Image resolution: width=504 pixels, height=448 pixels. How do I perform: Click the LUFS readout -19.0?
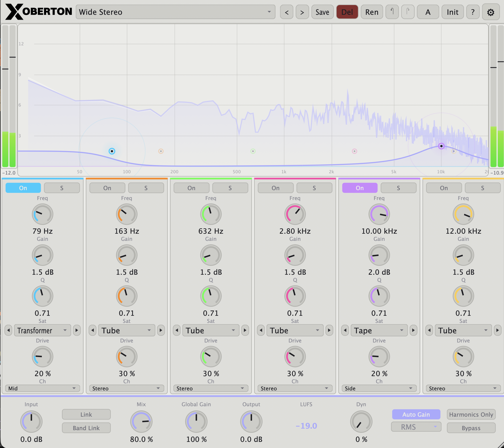point(306,426)
